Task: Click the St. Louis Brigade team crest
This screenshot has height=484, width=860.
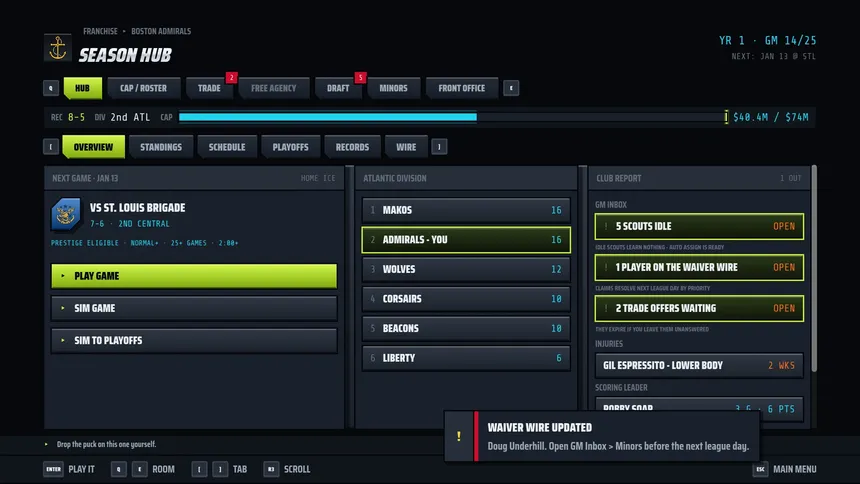Action: point(66,214)
